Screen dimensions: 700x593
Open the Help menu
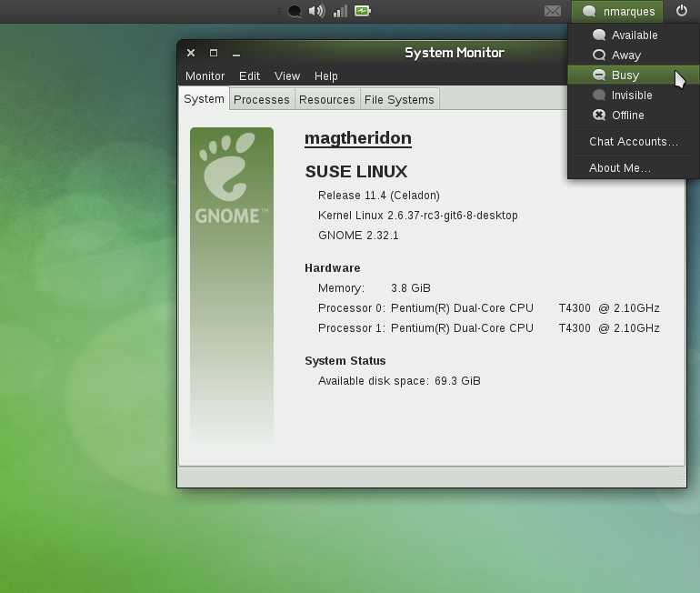coord(325,76)
